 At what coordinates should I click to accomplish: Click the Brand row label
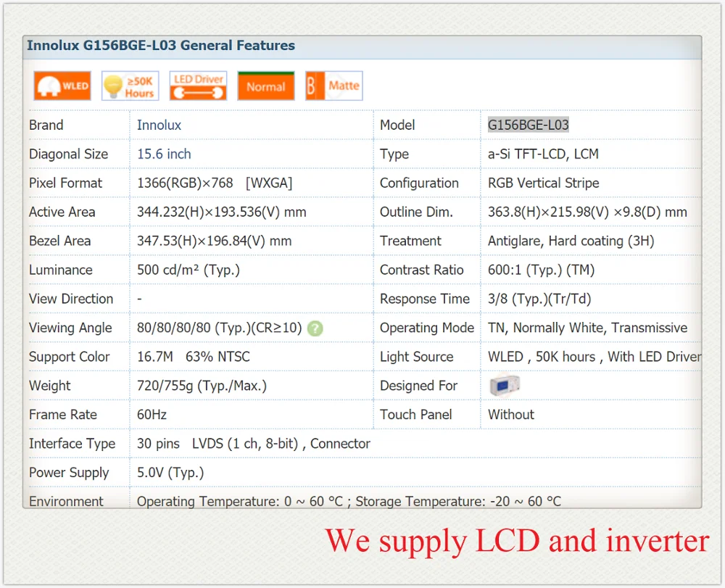46,125
